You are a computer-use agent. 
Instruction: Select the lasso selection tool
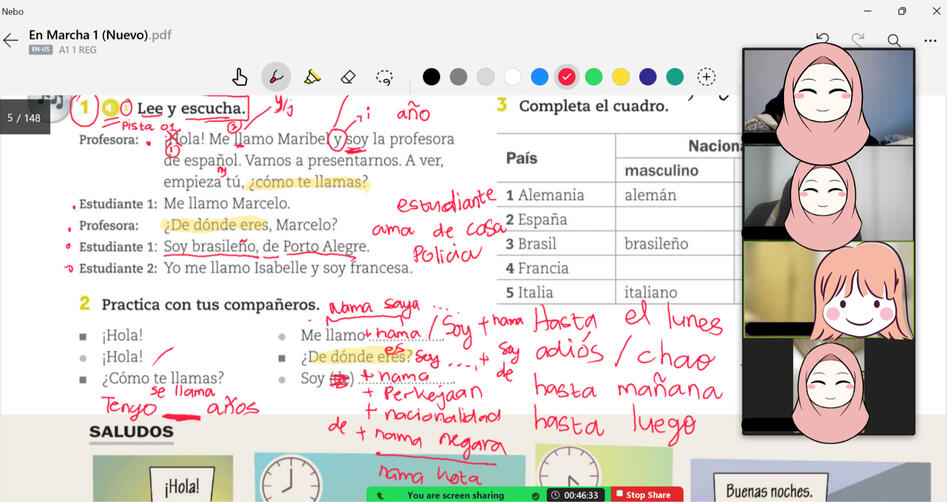pos(383,77)
